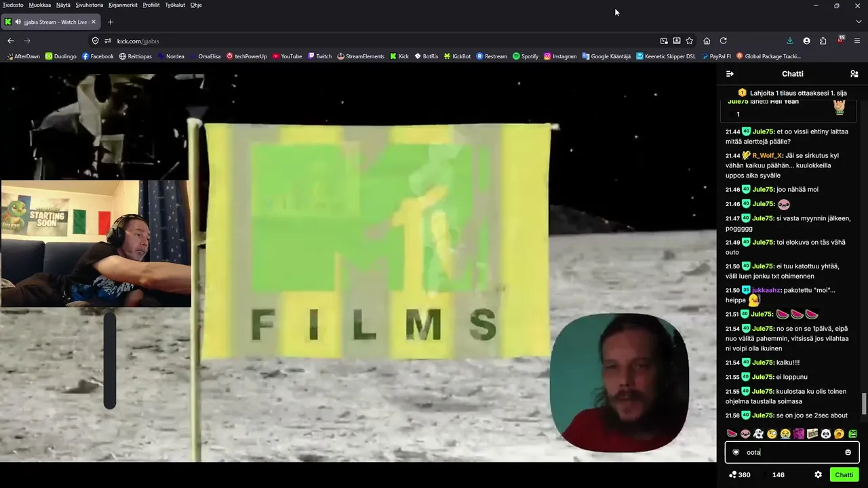
Task: Open the Restream bookmark
Action: click(492, 56)
